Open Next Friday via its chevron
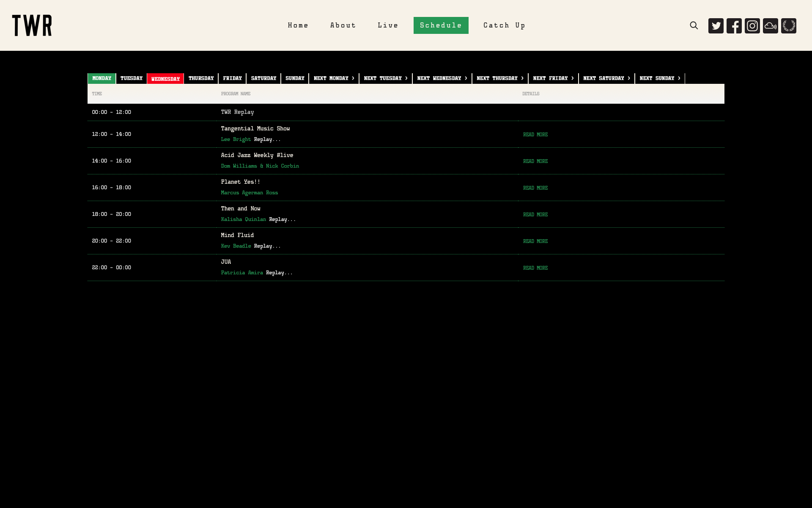812x508 pixels. 553,78
